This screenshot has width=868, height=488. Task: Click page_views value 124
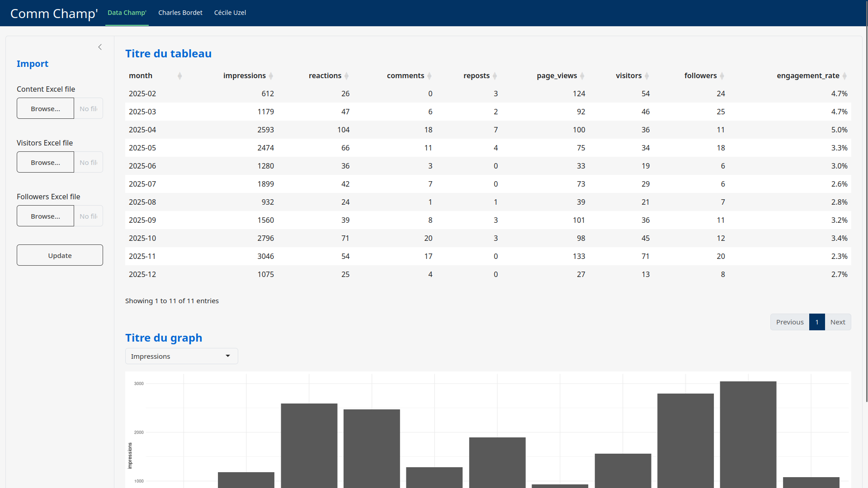pyautogui.click(x=579, y=94)
